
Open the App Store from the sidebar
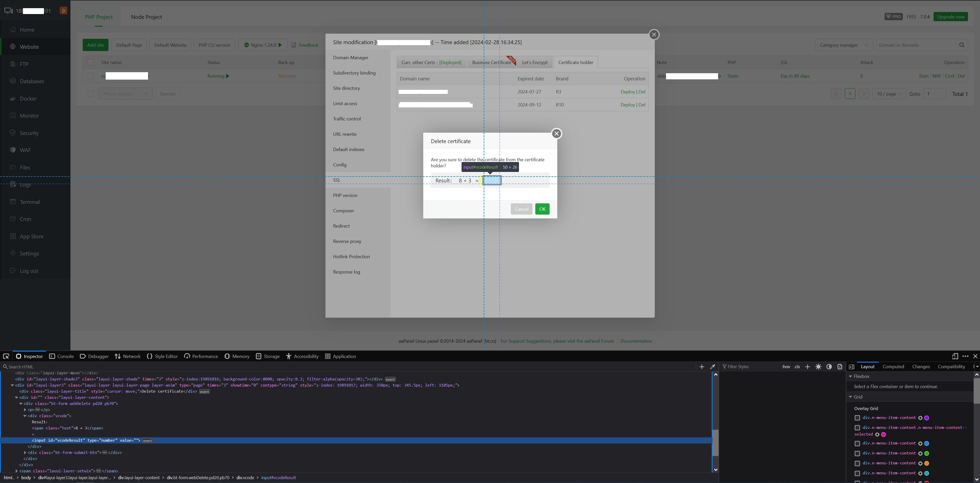31,236
